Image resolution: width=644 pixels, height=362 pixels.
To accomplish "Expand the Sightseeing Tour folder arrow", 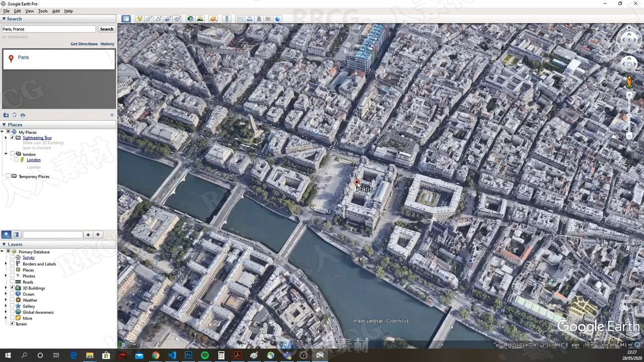I will (x=6, y=138).
